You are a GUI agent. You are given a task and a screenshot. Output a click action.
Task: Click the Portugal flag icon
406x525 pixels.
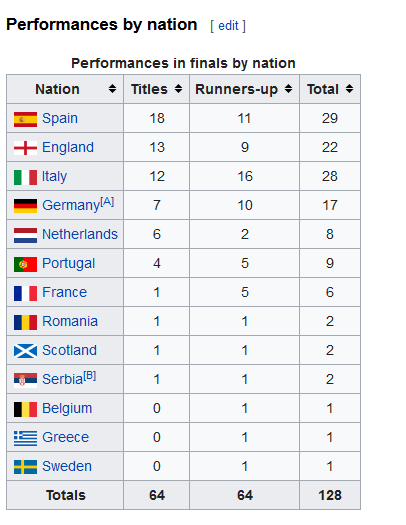pos(25,264)
